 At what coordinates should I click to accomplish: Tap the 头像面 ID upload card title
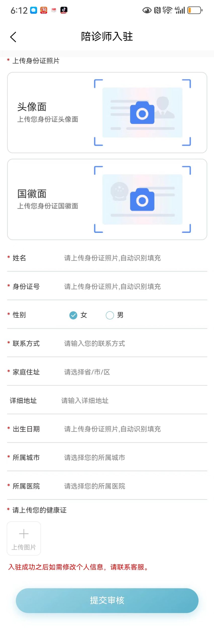click(x=32, y=107)
